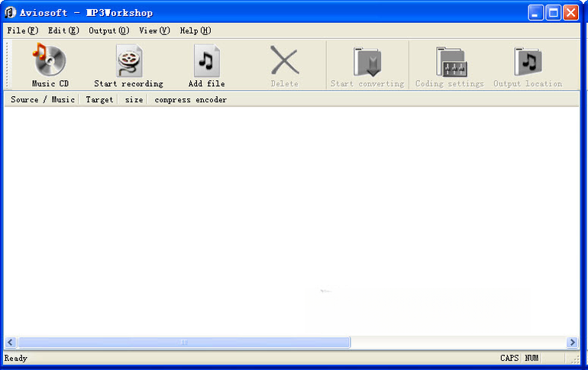Open the File menu
Image resolution: width=588 pixels, height=370 pixels.
(x=22, y=31)
